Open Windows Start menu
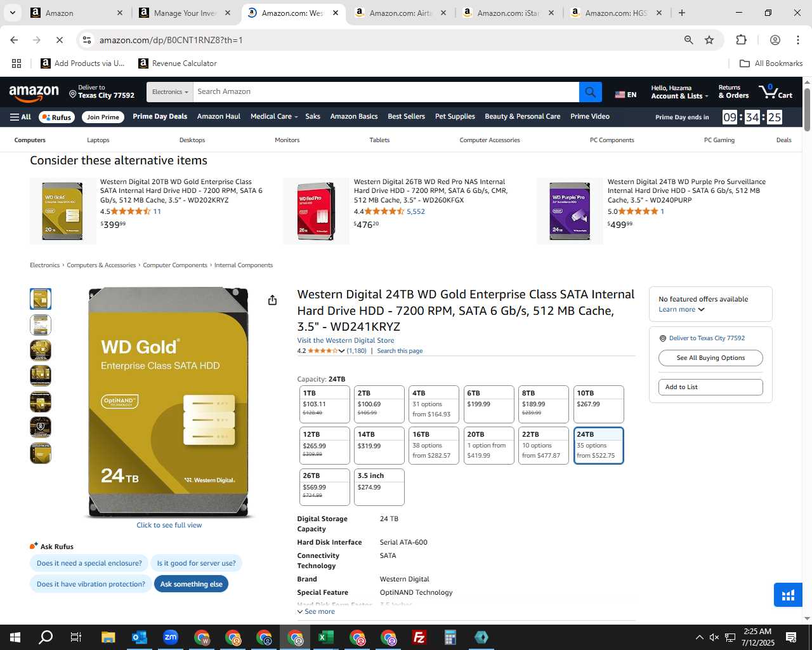812x650 pixels. 15,637
